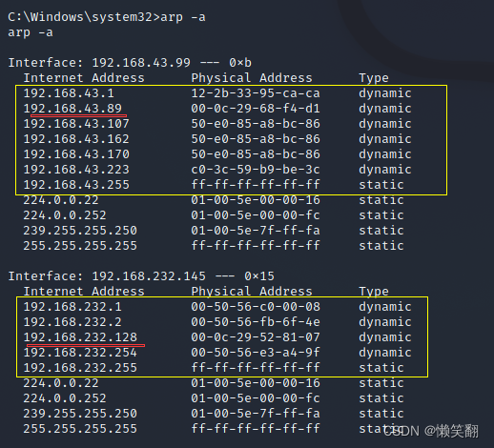Image resolution: width=494 pixels, height=448 pixels.
Task: Select IP address 192.168.232.254
Action: click(x=80, y=353)
